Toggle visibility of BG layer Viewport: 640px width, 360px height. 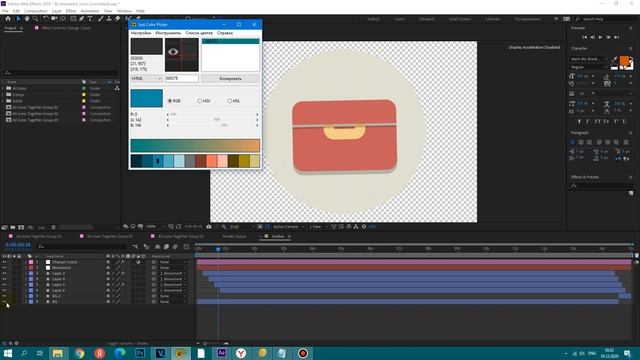pos(4,302)
